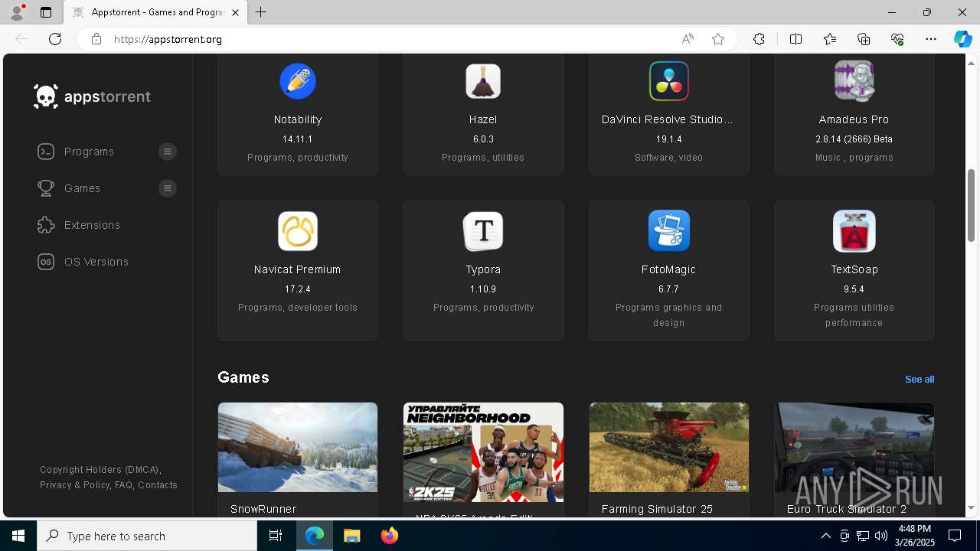The height and width of the screenshot is (551, 980).
Task: Open the Hazel app icon
Action: point(483,80)
